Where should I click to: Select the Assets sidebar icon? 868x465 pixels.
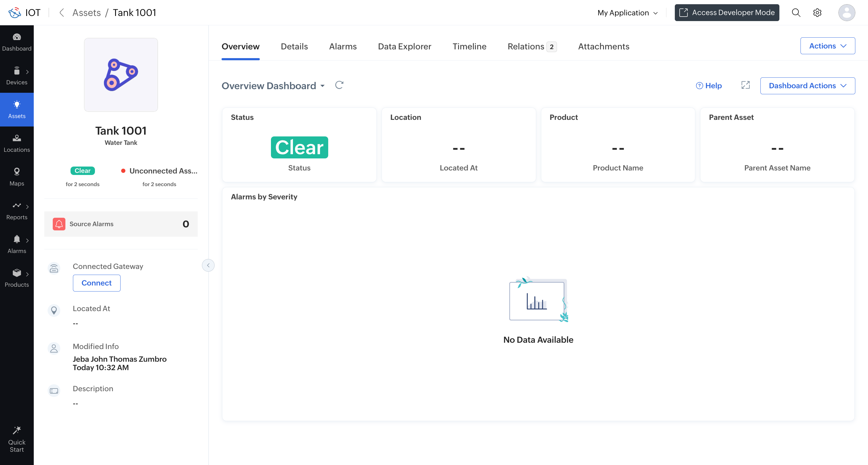[x=17, y=105]
